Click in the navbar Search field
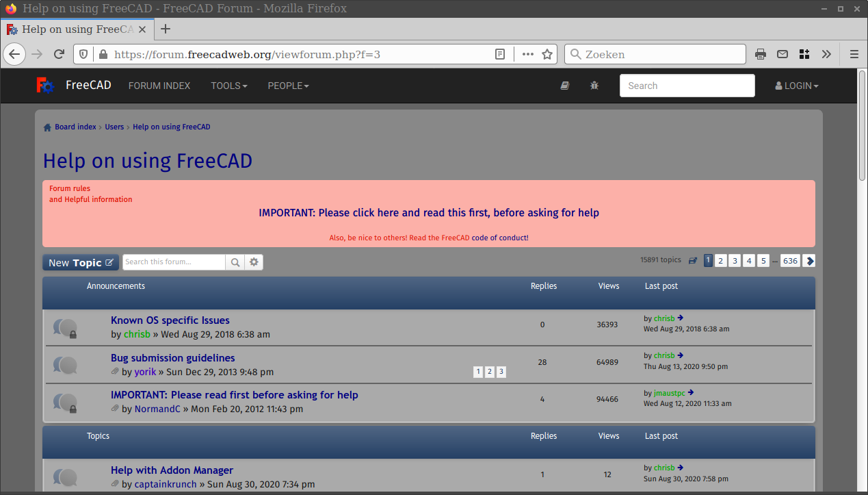The height and width of the screenshot is (495, 868). (x=687, y=86)
